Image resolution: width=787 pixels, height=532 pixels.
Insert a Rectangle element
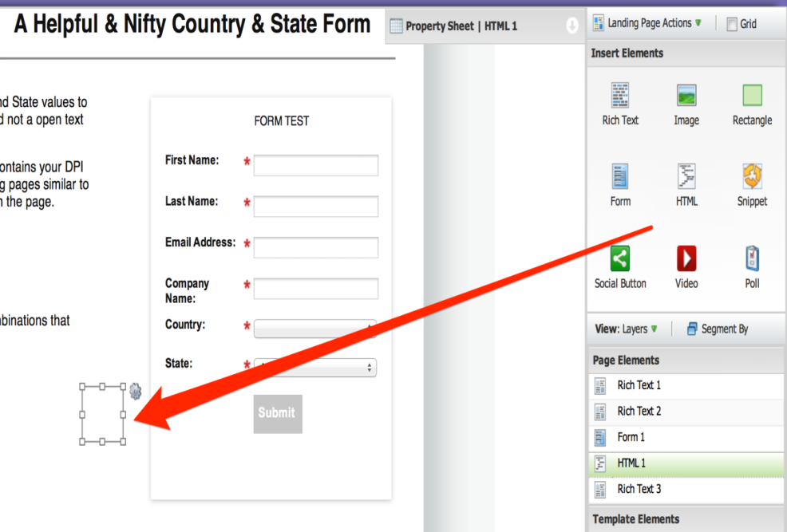click(x=752, y=104)
